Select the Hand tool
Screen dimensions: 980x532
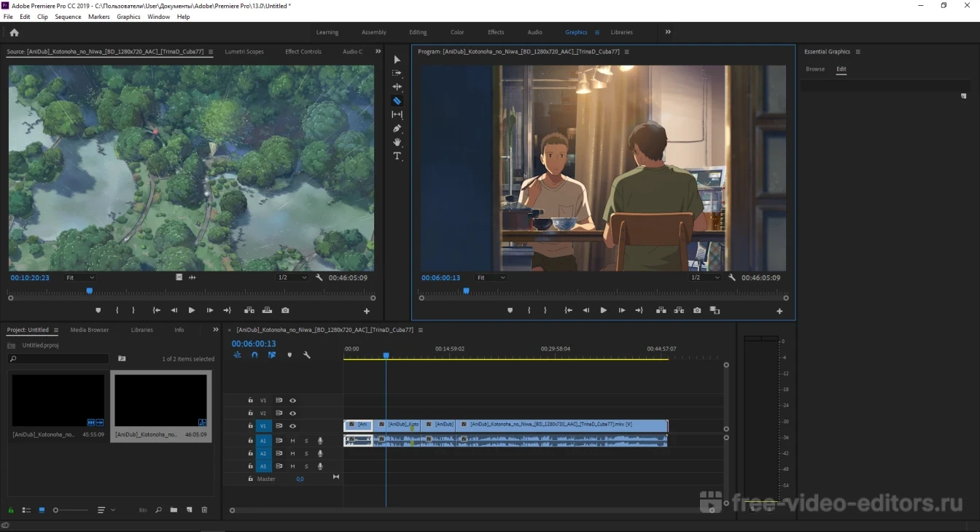tap(397, 142)
